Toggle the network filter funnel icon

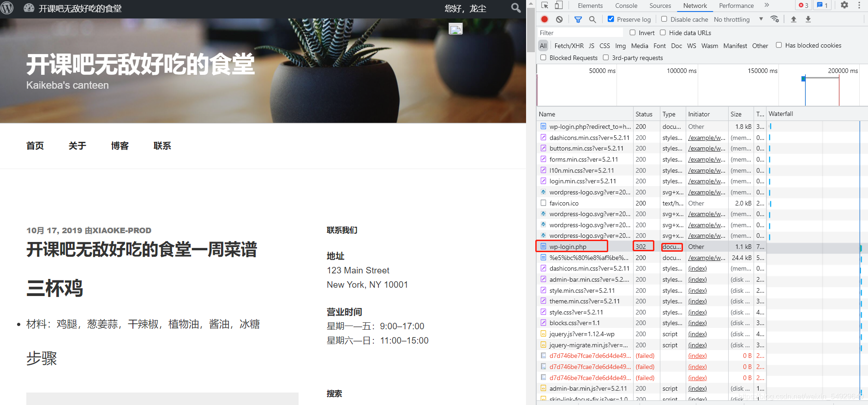[x=578, y=19]
